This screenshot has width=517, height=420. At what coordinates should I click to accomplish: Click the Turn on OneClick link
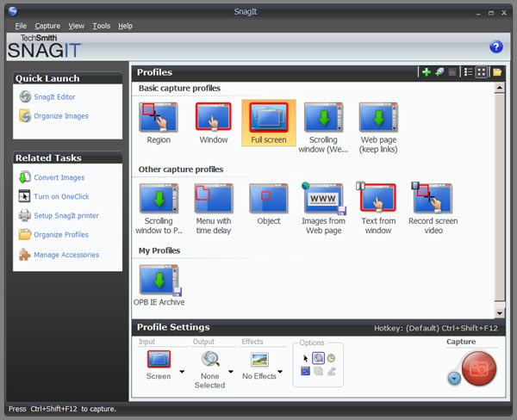point(61,196)
